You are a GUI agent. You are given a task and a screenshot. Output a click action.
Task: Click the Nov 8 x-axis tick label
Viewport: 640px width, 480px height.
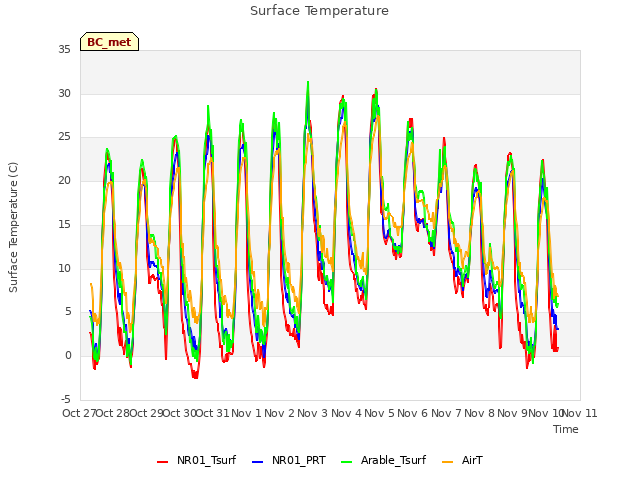[x=479, y=413]
